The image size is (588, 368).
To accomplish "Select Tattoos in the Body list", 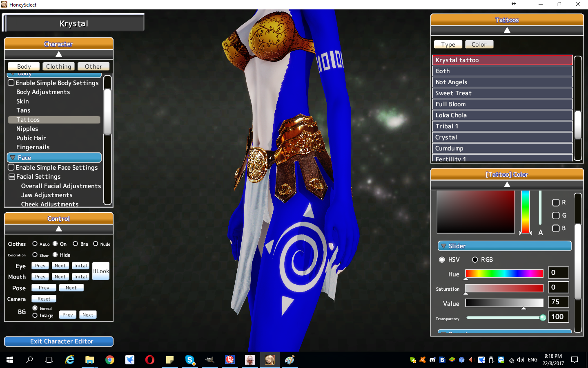I will [x=54, y=120].
